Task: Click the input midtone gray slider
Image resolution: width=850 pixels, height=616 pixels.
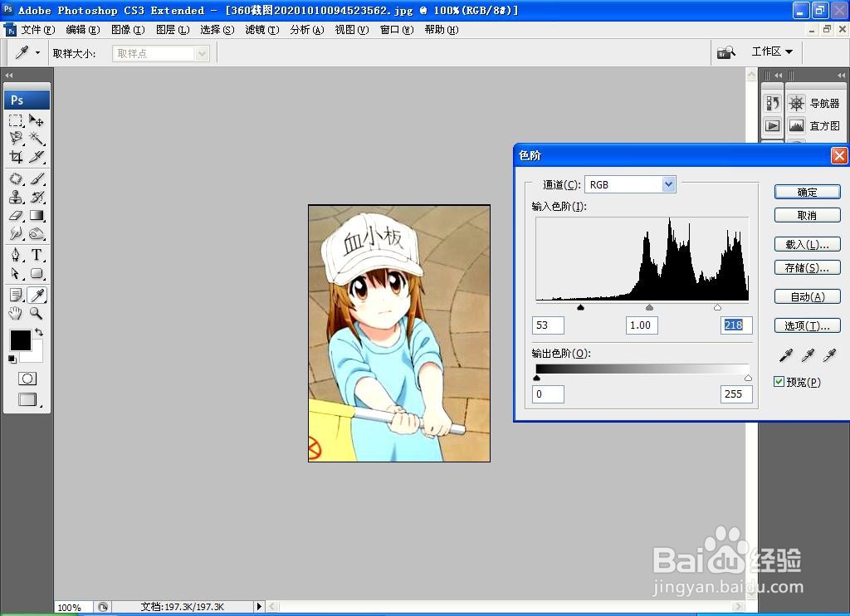Action: pyautogui.click(x=649, y=307)
